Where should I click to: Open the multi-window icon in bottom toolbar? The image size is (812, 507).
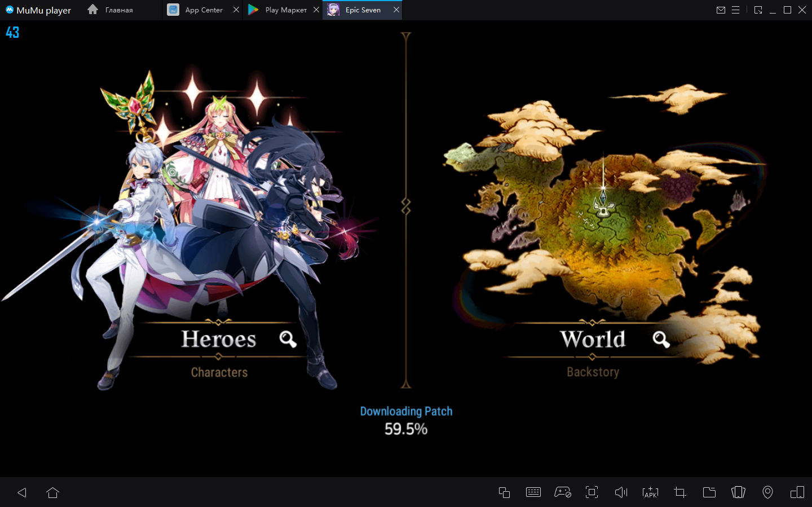[x=504, y=492]
